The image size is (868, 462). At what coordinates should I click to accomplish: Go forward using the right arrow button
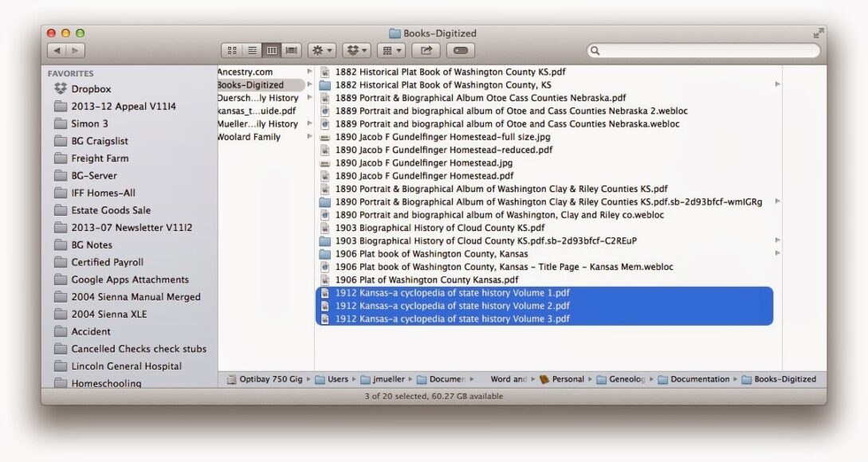point(75,50)
